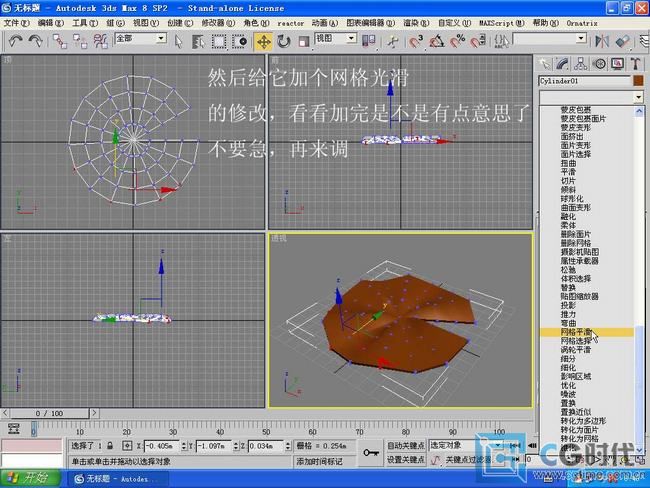Image resolution: width=650 pixels, height=488 pixels.
Task: Toggle Spinner Snap icon
Action: tap(478, 41)
